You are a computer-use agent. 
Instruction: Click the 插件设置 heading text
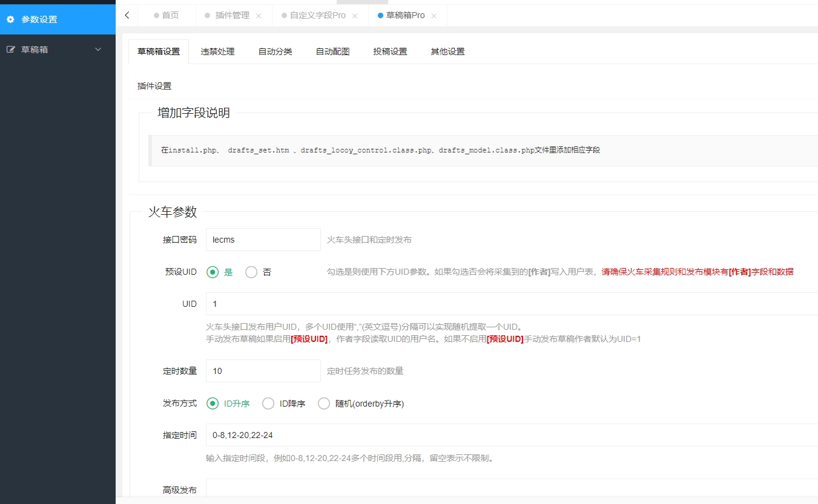click(154, 87)
